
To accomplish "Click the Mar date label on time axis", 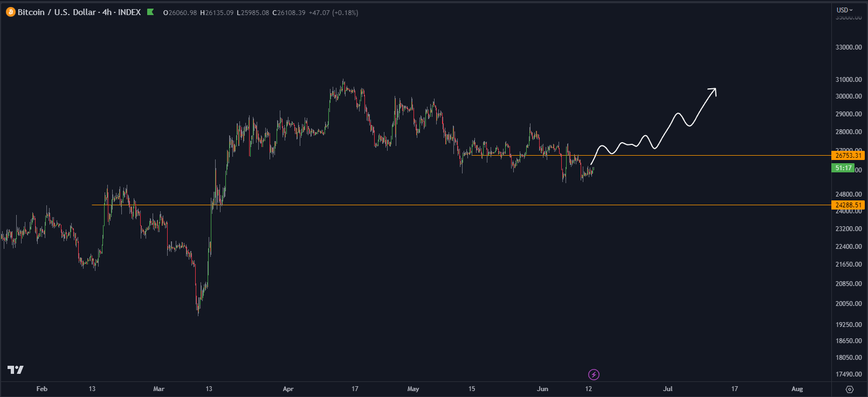I will click(x=159, y=389).
